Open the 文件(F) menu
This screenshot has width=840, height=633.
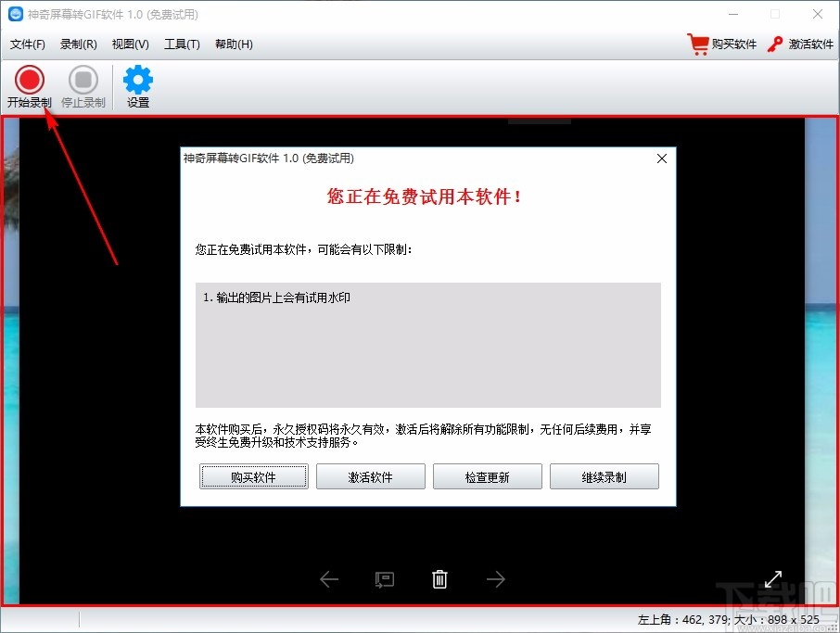click(x=28, y=44)
